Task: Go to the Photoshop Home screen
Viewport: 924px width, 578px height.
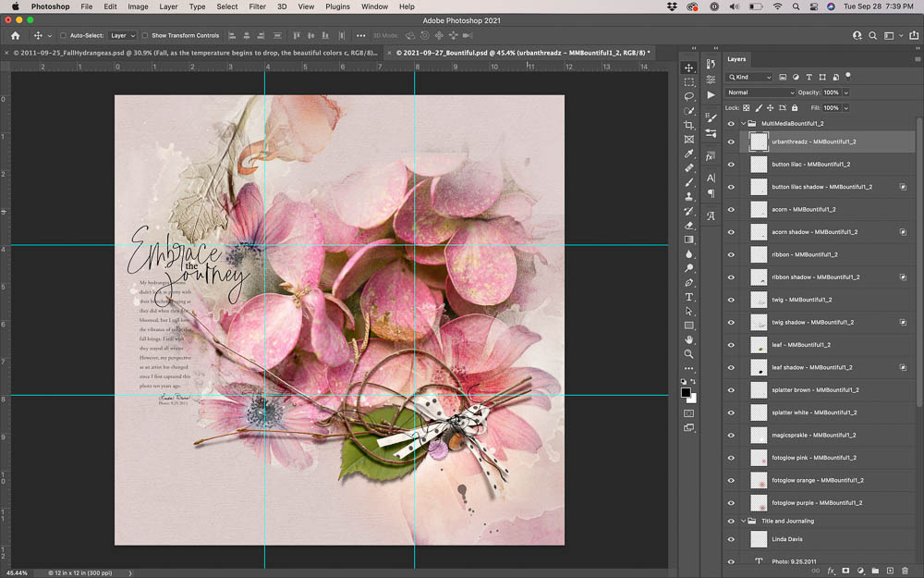Action: [x=16, y=35]
